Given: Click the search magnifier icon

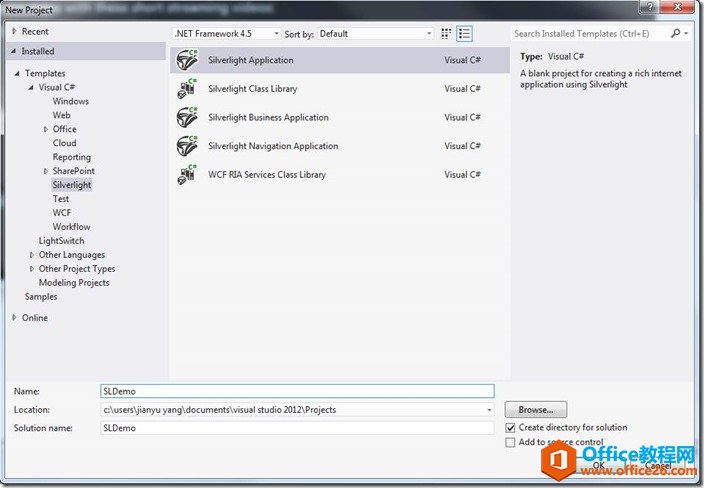Looking at the screenshot, I should [x=675, y=33].
